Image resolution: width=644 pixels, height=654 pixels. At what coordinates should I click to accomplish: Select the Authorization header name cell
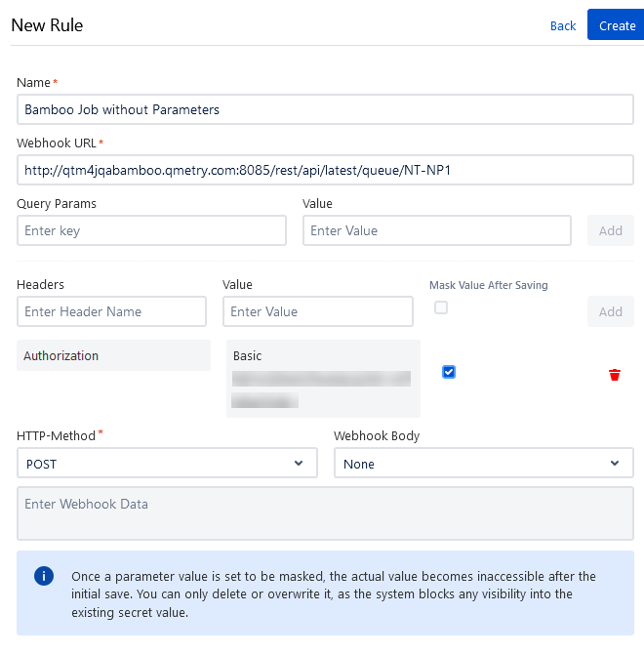point(113,355)
